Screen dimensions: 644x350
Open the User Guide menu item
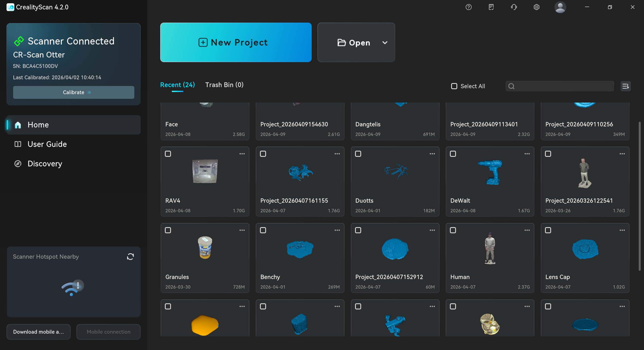point(47,144)
